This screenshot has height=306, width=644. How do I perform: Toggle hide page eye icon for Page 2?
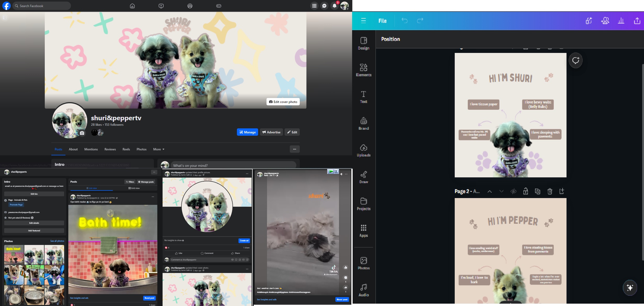(513, 191)
